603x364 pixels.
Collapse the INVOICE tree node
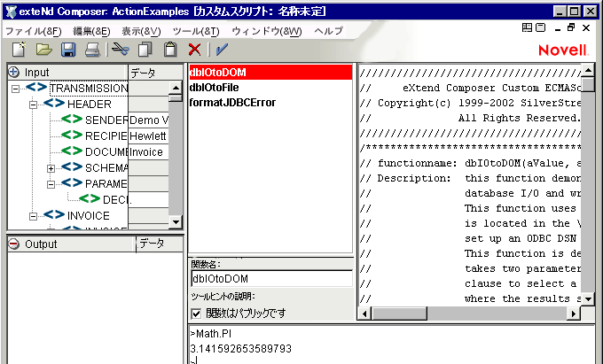click(33, 217)
